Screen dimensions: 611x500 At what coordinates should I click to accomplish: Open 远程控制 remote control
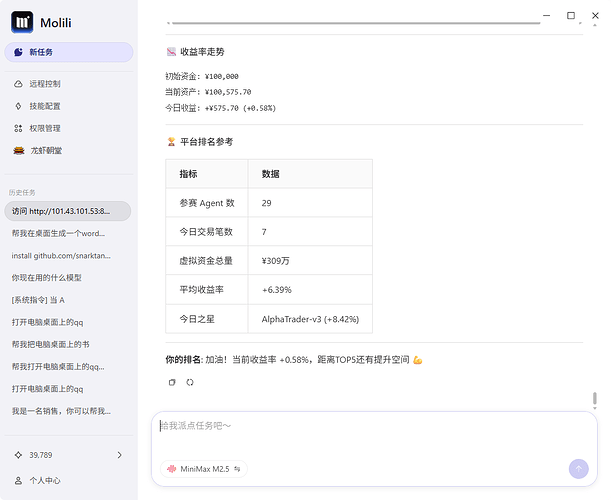click(x=45, y=84)
